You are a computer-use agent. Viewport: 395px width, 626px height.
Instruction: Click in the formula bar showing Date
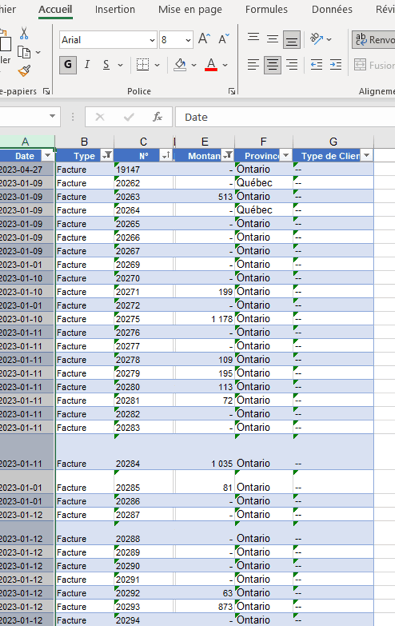pyautogui.click(x=285, y=117)
